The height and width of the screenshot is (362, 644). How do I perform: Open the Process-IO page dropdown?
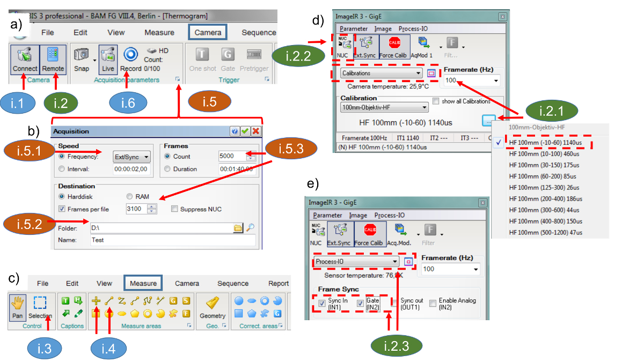pos(356,261)
